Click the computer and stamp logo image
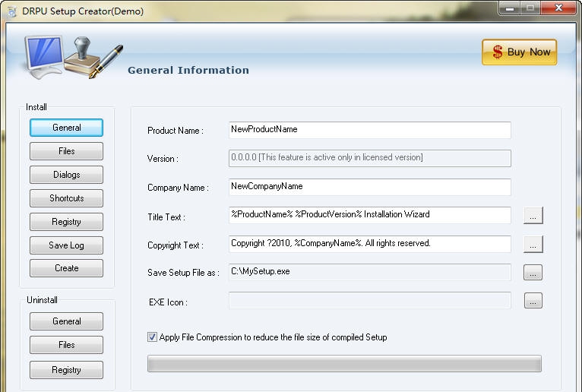Viewport: 582px width, 392px height. click(x=73, y=58)
